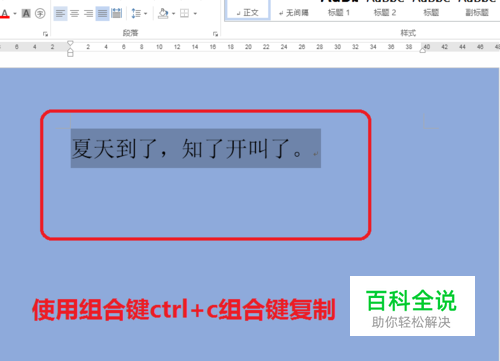Apply distributed alignment to the paragraph
The height and width of the screenshot is (361, 500).
tap(116, 14)
